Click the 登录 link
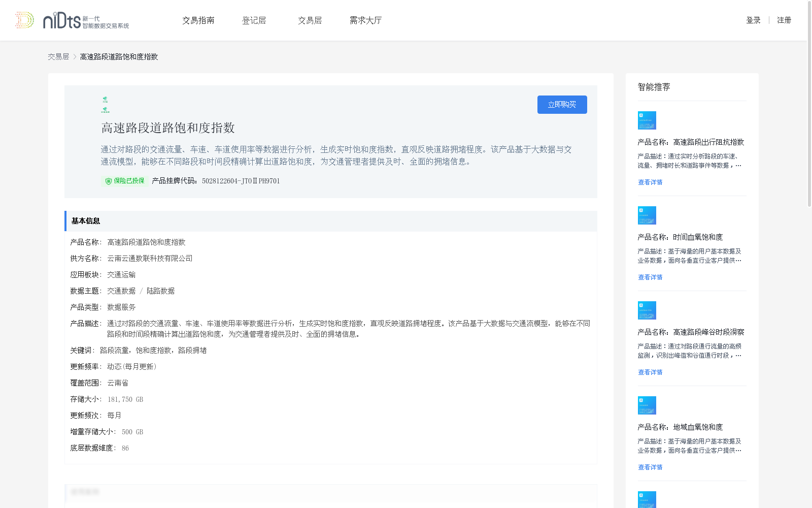This screenshot has height=508, width=812. tap(753, 20)
